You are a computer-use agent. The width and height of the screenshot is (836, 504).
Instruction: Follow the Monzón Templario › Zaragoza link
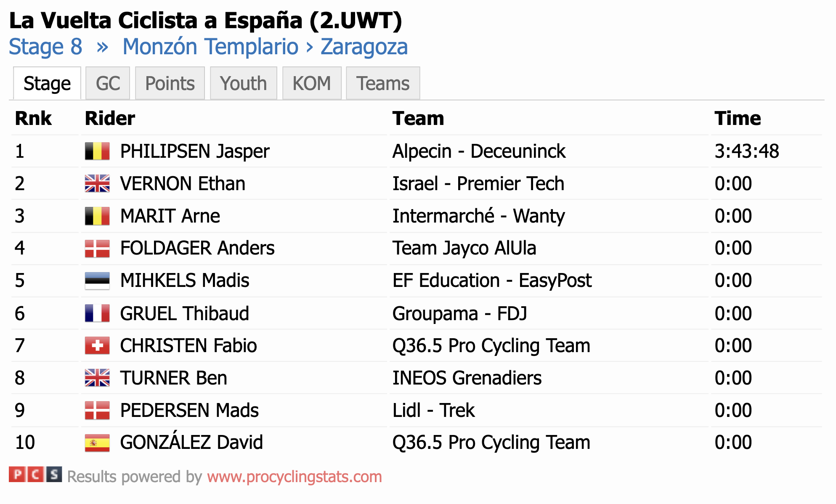click(x=265, y=47)
